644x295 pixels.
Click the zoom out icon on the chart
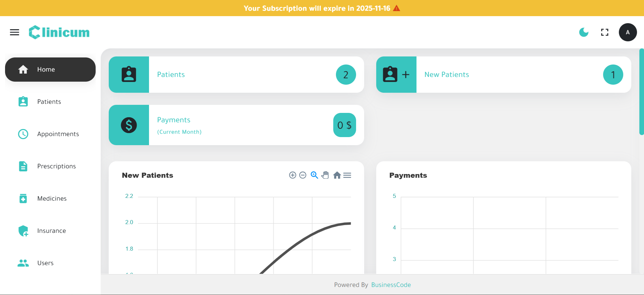[303, 175]
